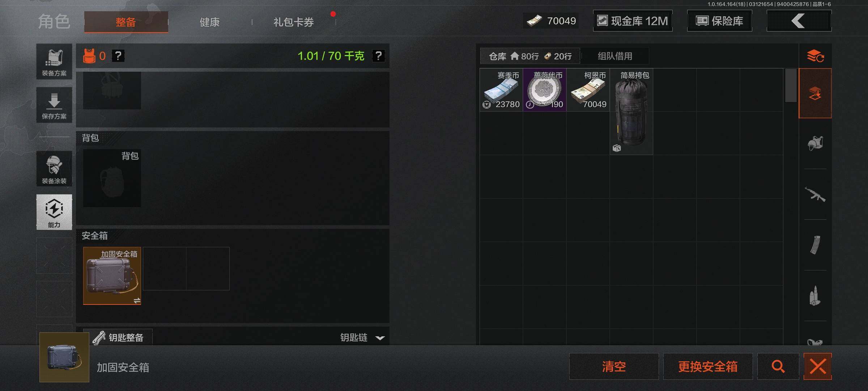Show weight limit help question mark
Viewport: 868px width, 391px height.
pos(378,56)
